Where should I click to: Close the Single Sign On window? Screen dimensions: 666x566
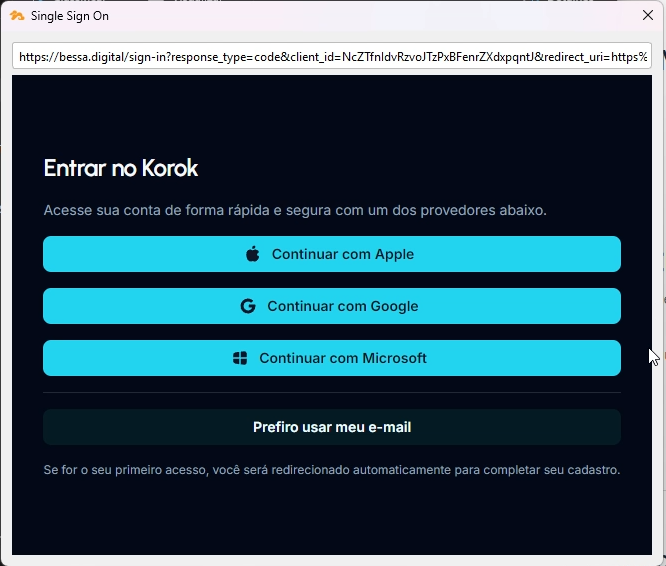648,15
